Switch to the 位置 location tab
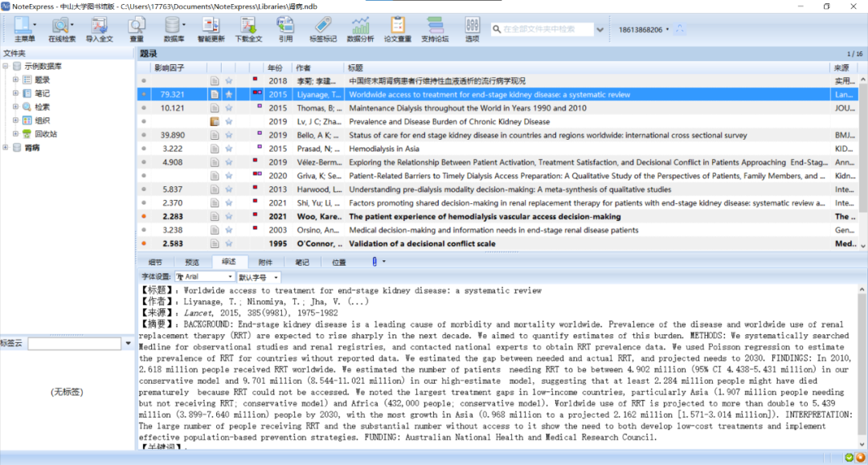The width and height of the screenshot is (868, 465). 339,262
